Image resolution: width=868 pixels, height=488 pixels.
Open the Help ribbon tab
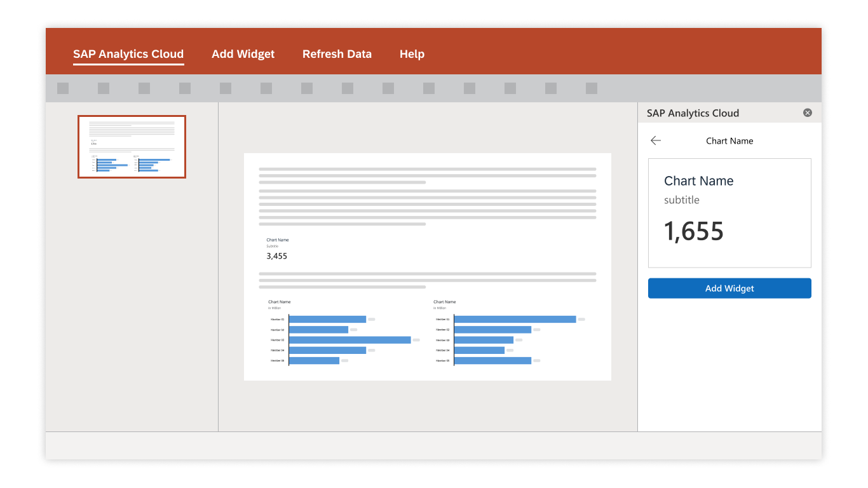click(412, 54)
